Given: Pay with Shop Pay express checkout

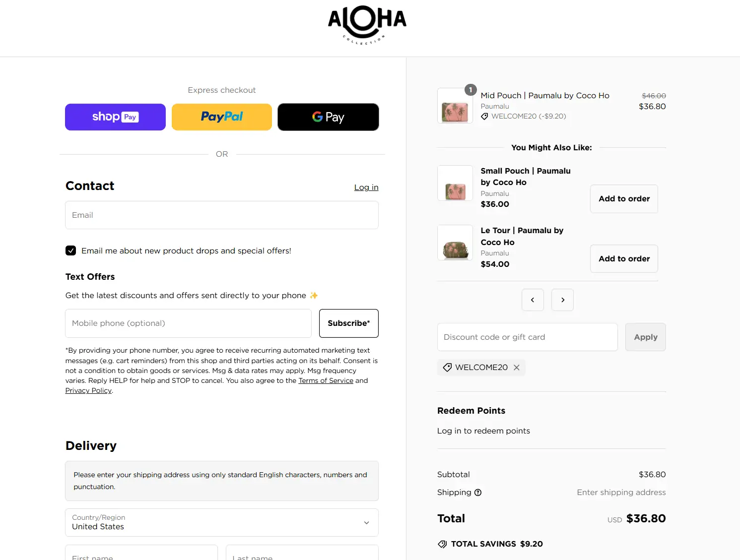Looking at the screenshot, I should [115, 117].
